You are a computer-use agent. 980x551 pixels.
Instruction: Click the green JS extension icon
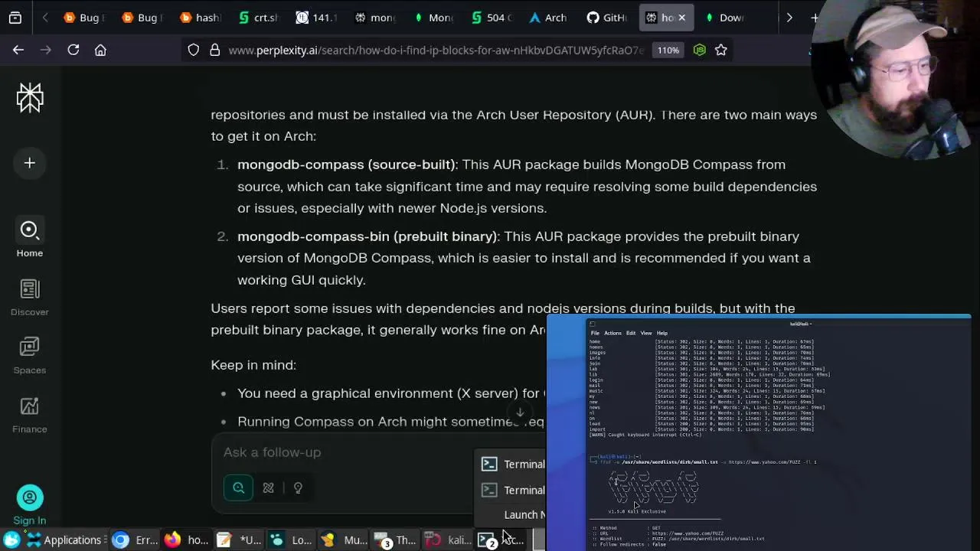699,50
